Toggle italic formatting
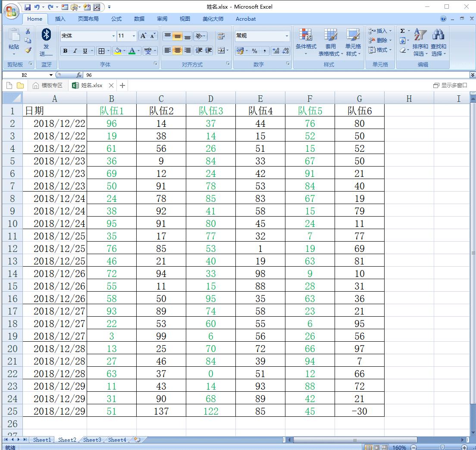The height and width of the screenshot is (450, 476). coord(75,51)
